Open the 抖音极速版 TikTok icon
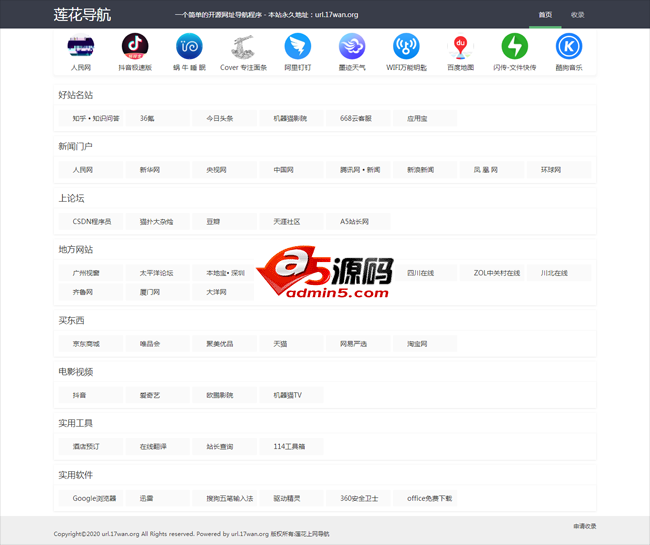 [x=135, y=46]
